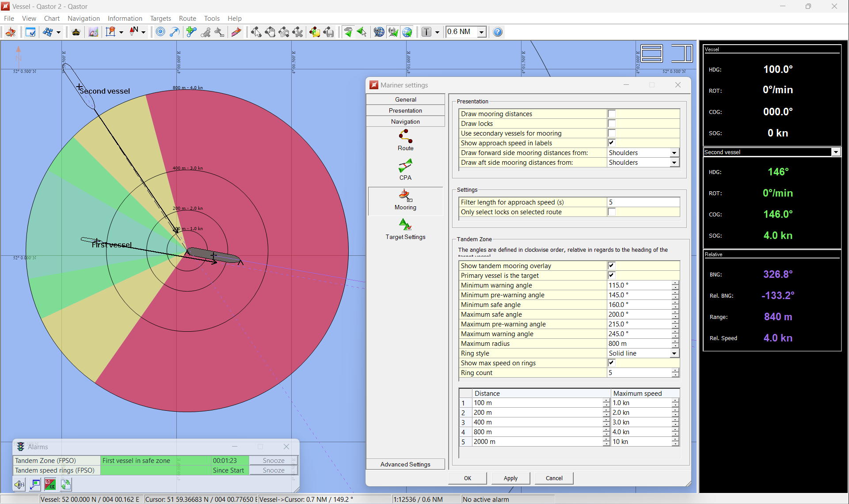Image resolution: width=849 pixels, height=504 pixels.
Task: Expand the chart scale 0.6 NM dropdown
Action: click(482, 32)
